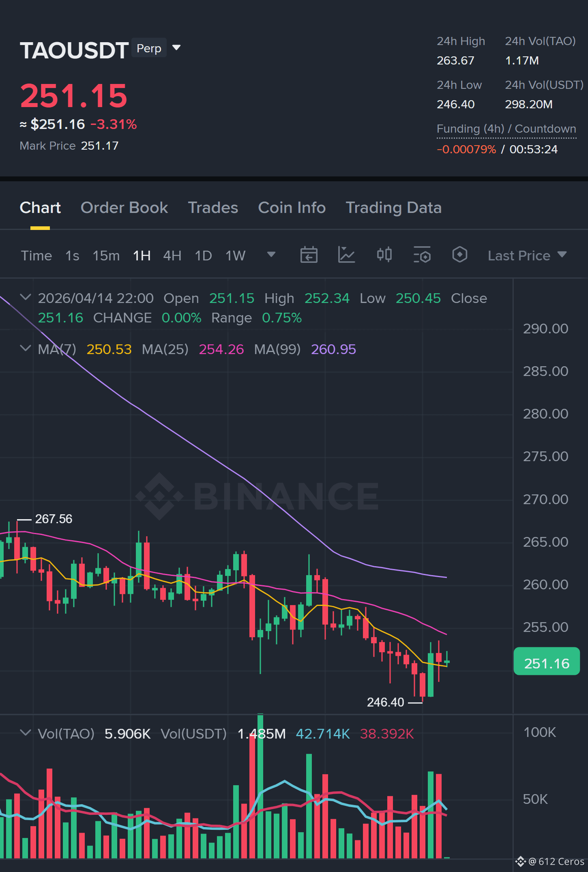The width and height of the screenshot is (588, 872).
Task: Switch to the Trading Data tab
Action: coord(393,208)
